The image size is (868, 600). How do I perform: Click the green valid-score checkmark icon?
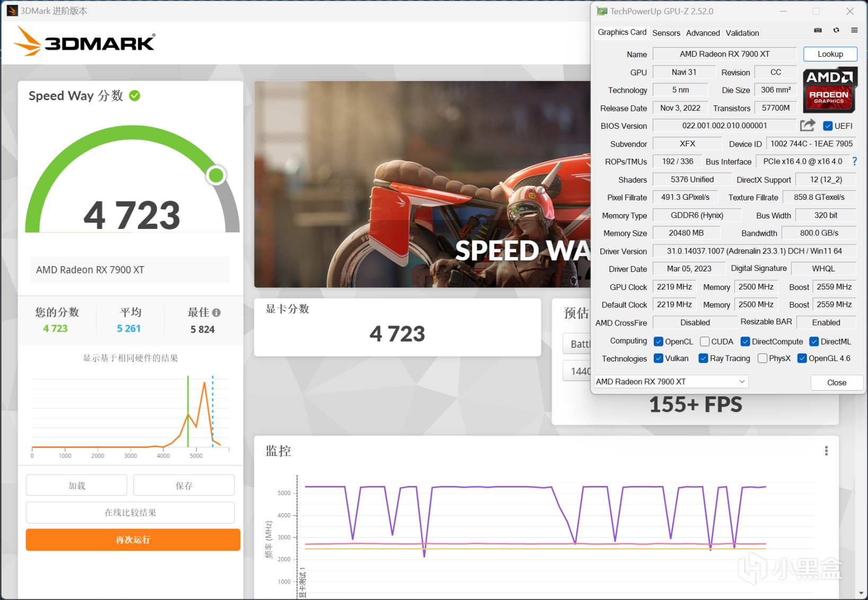pyautogui.click(x=135, y=95)
